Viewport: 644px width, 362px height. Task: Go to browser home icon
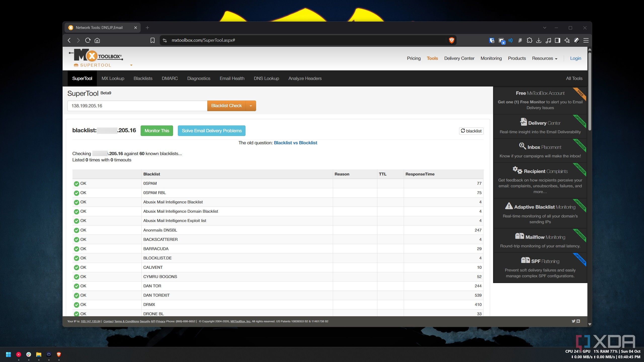point(97,40)
